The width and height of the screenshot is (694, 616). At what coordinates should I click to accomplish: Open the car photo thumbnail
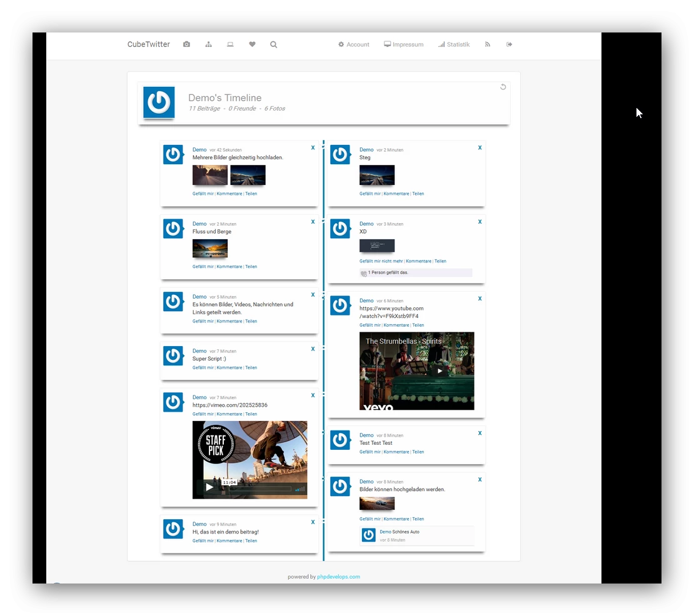[x=376, y=504]
